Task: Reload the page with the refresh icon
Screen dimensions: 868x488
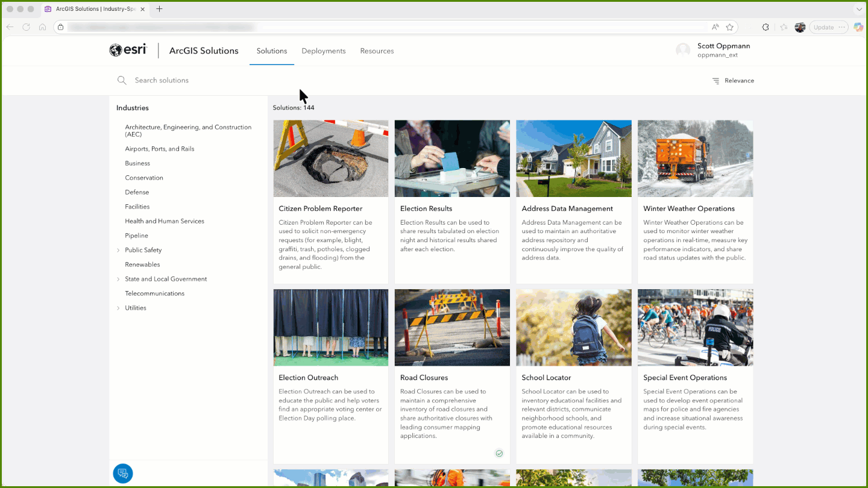Action: (26, 27)
